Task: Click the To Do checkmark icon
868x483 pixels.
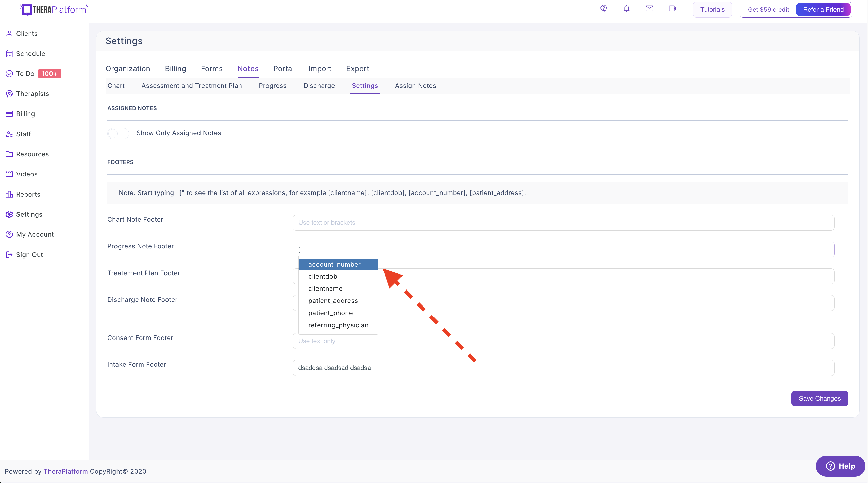Action: [x=9, y=73]
